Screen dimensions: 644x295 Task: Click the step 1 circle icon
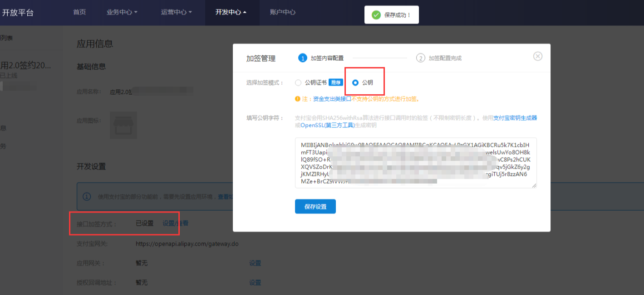tap(302, 58)
